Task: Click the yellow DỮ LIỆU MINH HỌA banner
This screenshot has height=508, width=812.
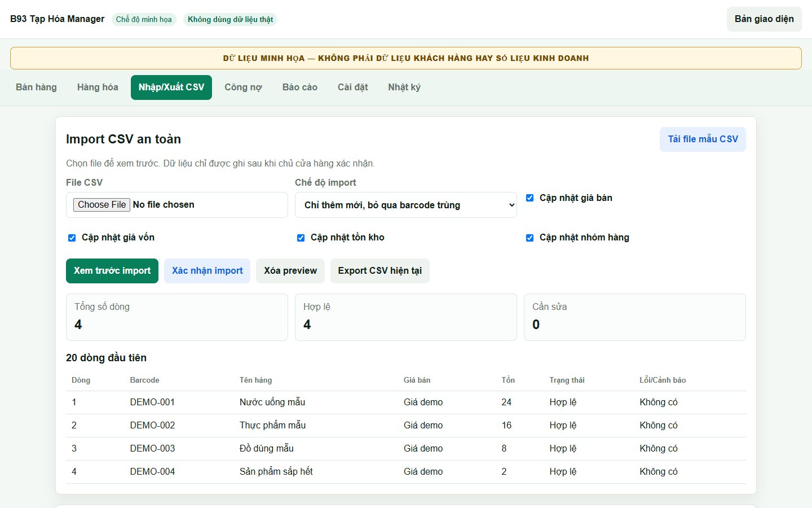Action: coord(406,58)
